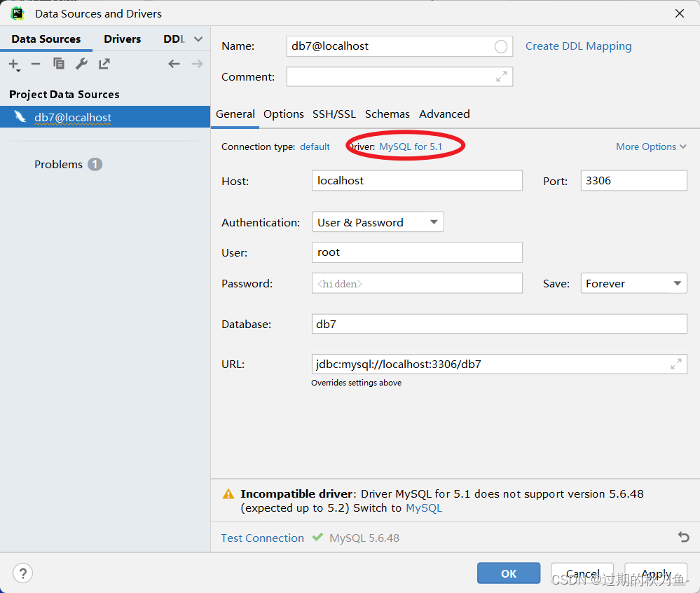
Task: Switch to the Options tab
Action: [x=284, y=114]
